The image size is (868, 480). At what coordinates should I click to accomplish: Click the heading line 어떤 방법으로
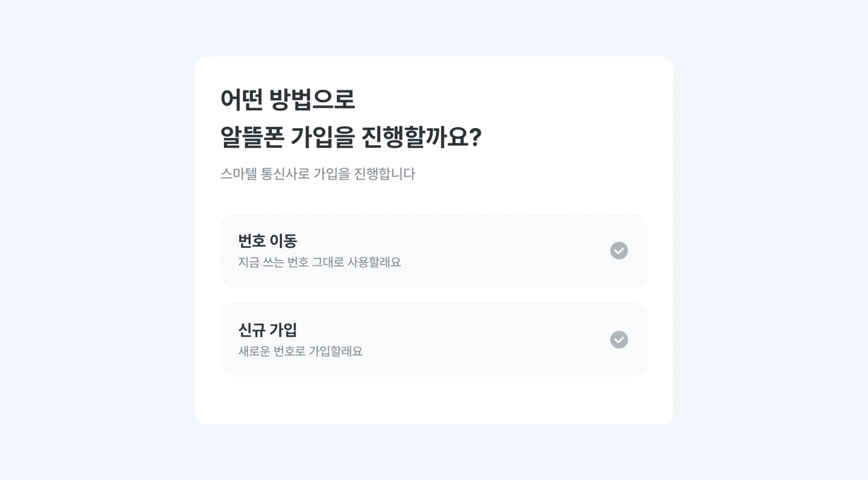pos(288,100)
